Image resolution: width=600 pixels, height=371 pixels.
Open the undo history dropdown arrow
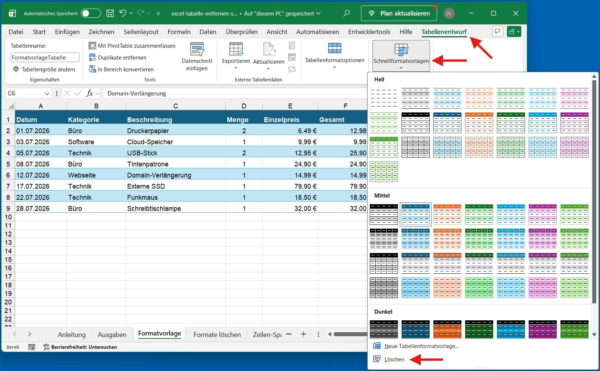[131, 13]
